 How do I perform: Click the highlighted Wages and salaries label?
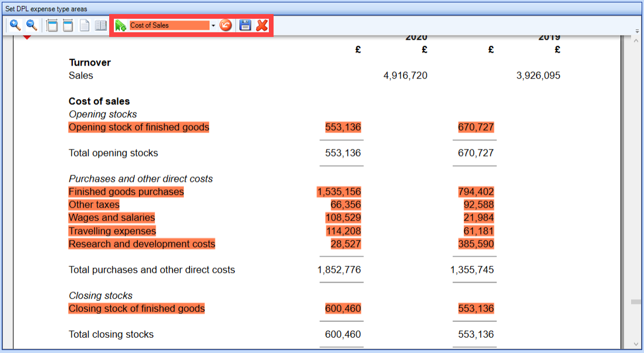[112, 218]
